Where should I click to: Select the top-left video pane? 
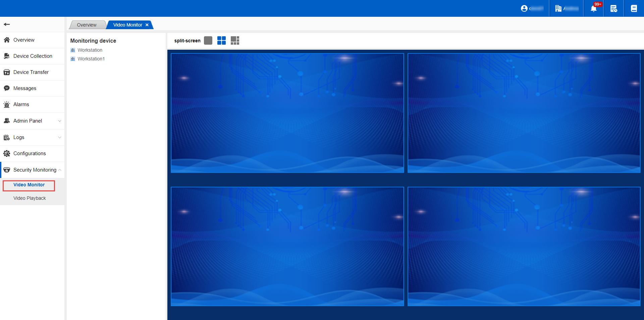(x=287, y=113)
